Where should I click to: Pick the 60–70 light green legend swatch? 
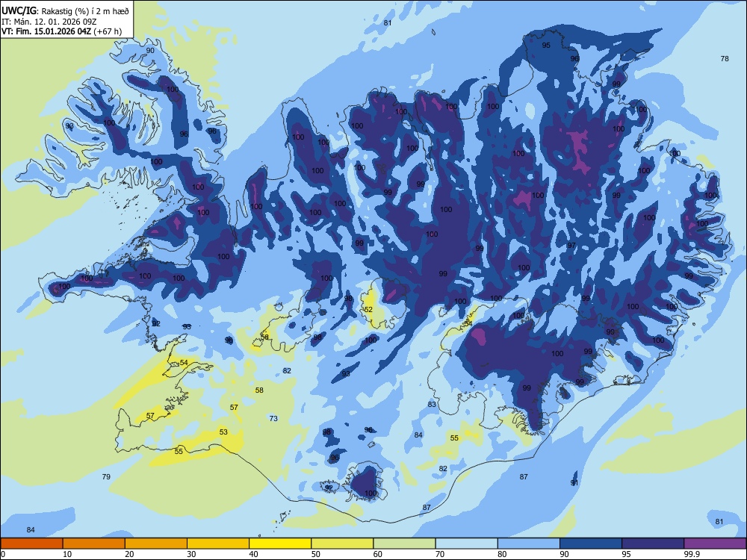(x=404, y=544)
